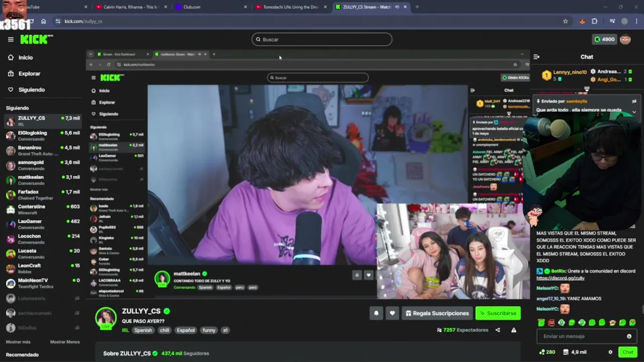This screenshot has width=644, height=362.
Task: Open the hamburger menu beside the Kick logo
Action: point(11,39)
